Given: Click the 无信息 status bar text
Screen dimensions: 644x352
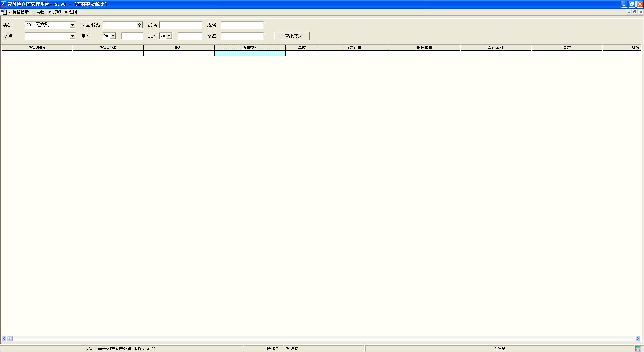Looking at the screenshot, I should (499, 349).
